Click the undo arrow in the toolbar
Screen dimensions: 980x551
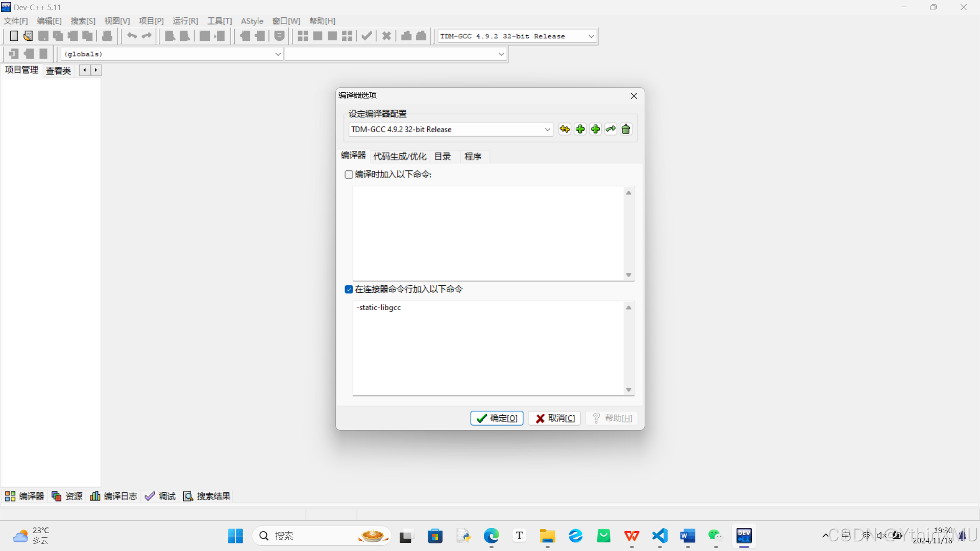coord(132,36)
